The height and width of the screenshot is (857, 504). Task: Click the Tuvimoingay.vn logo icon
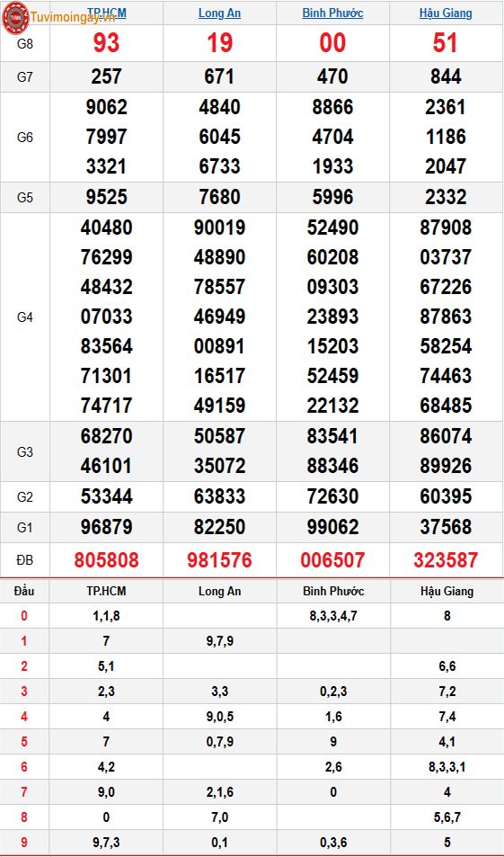coord(14,17)
